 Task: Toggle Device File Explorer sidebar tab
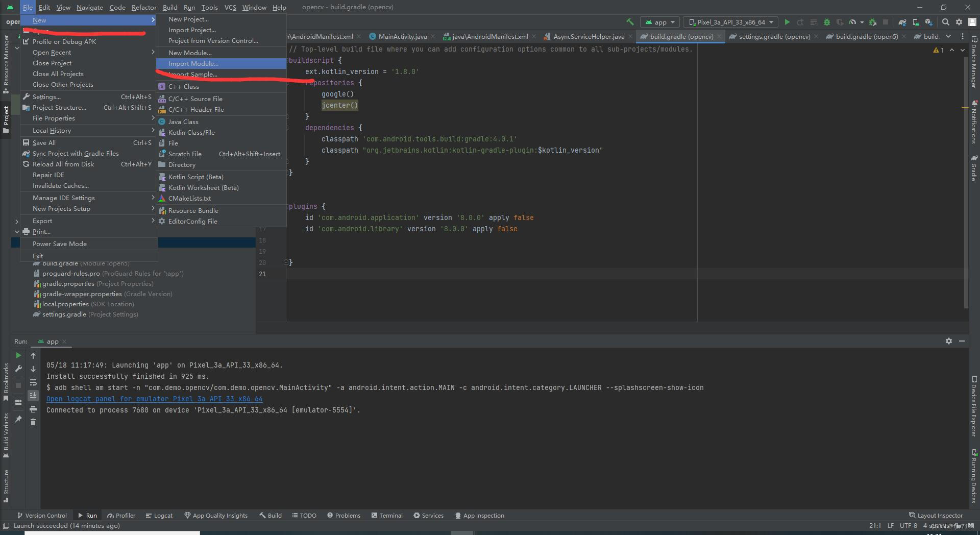(x=974, y=407)
